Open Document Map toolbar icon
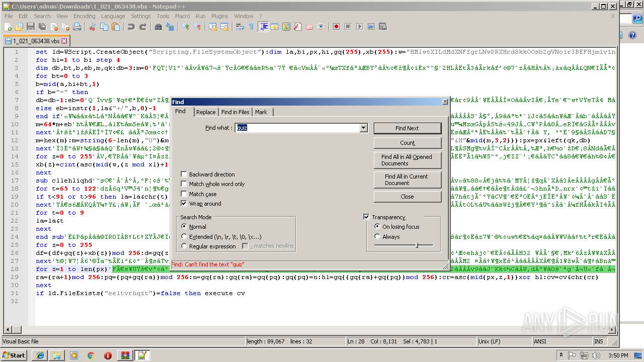This screenshot has width=644, height=362. [x=286, y=27]
